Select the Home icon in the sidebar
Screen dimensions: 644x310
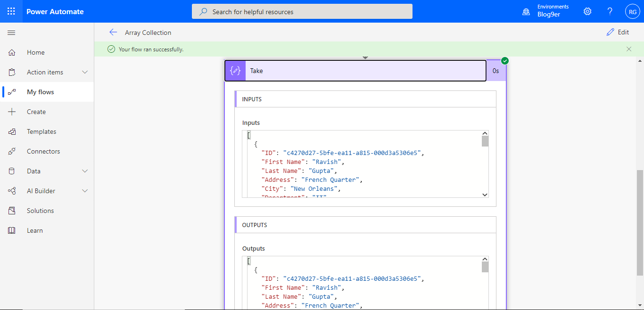(x=11, y=52)
